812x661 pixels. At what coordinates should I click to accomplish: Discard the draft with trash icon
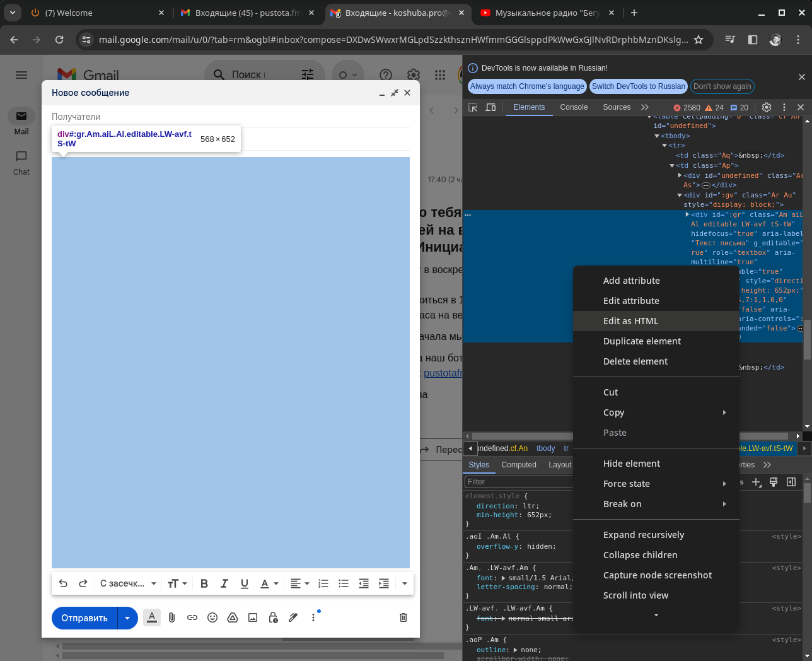tap(403, 617)
